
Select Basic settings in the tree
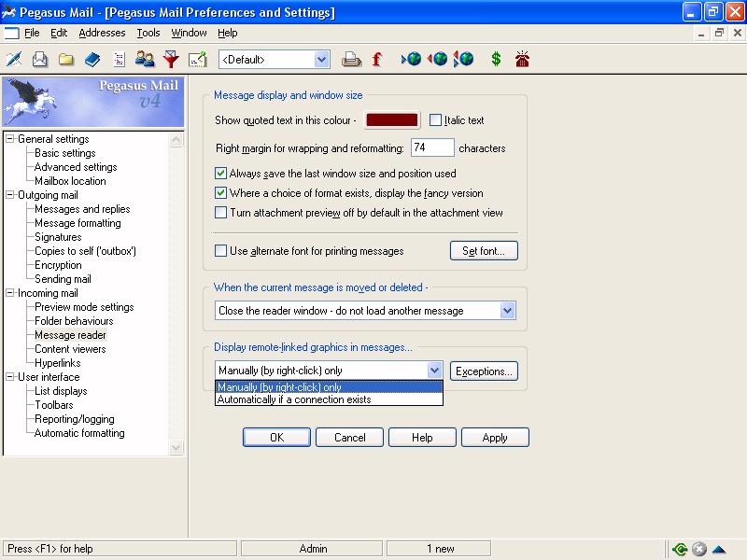pos(65,153)
